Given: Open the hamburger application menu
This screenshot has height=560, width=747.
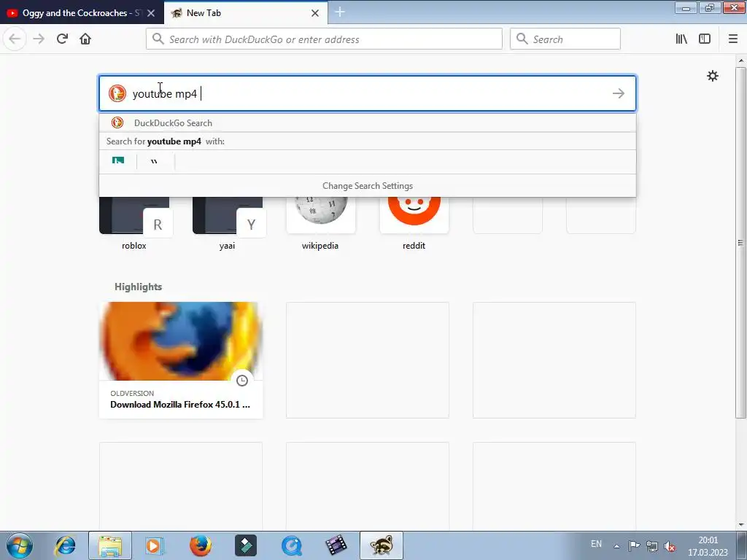Looking at the screenshot, I should tap(732, 39).
